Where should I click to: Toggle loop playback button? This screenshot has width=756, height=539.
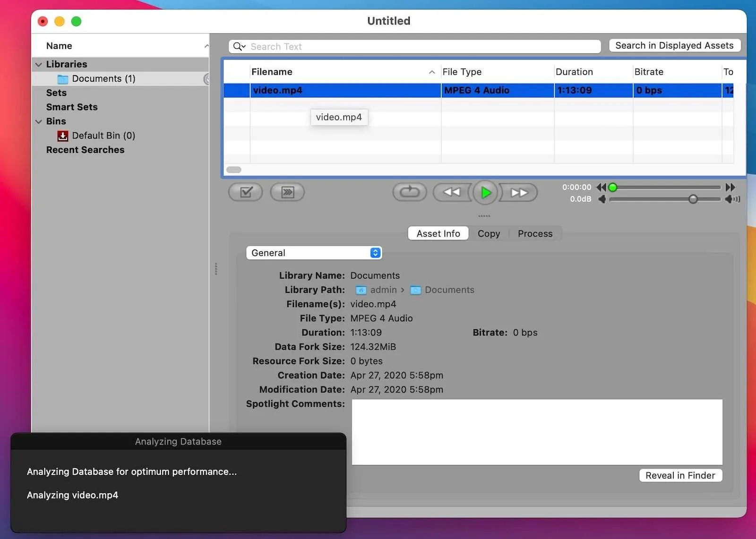point(409,192)
